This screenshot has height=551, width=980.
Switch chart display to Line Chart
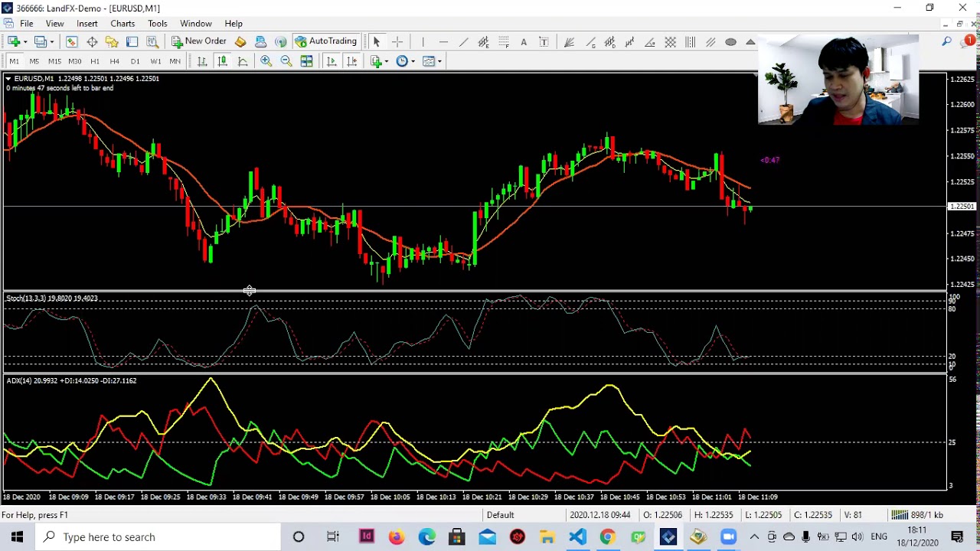(x=243, y=61)
